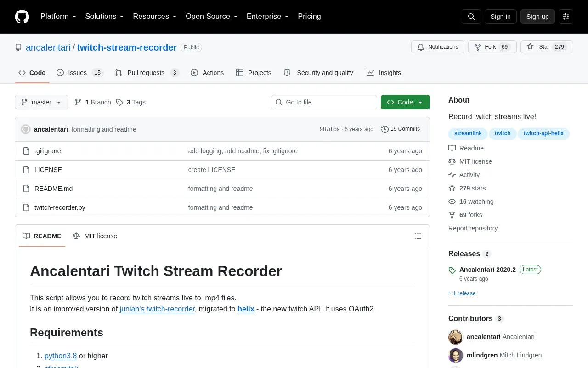
Task: Open the streamlink topic tag
Action: (468, 133)
